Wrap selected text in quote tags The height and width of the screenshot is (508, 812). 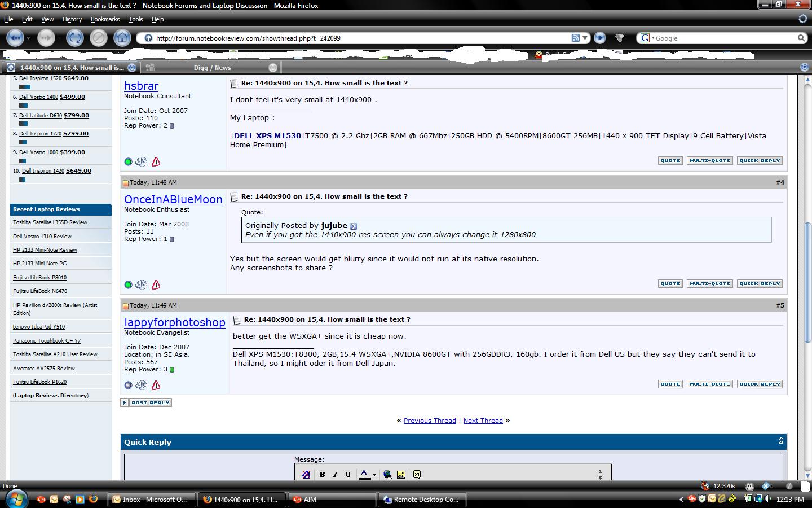pos(417,475)
